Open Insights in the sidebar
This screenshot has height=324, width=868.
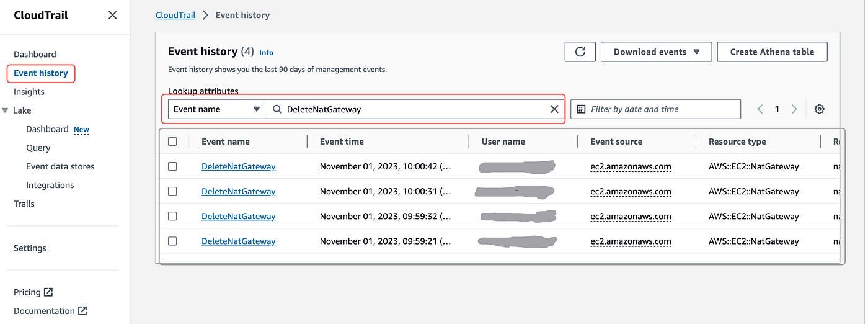29,92
